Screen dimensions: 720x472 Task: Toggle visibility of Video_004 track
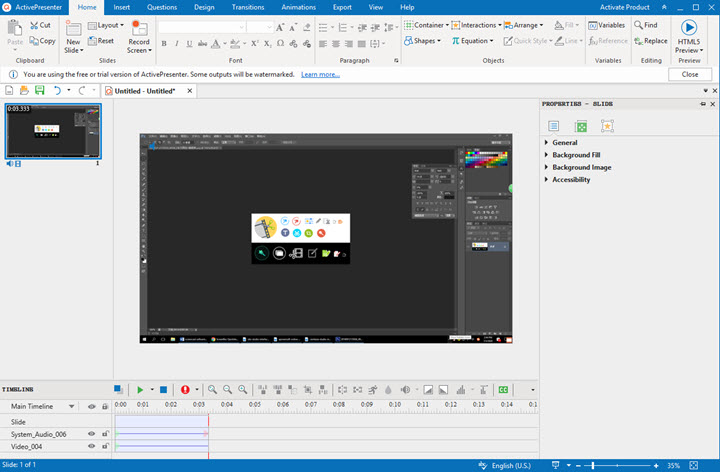tap(91, 447)
